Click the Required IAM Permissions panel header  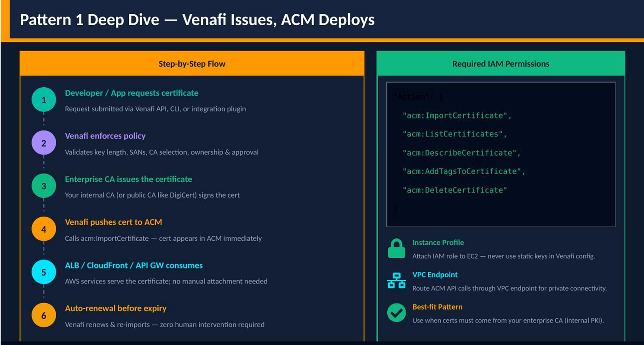click(x=500, y=63)
